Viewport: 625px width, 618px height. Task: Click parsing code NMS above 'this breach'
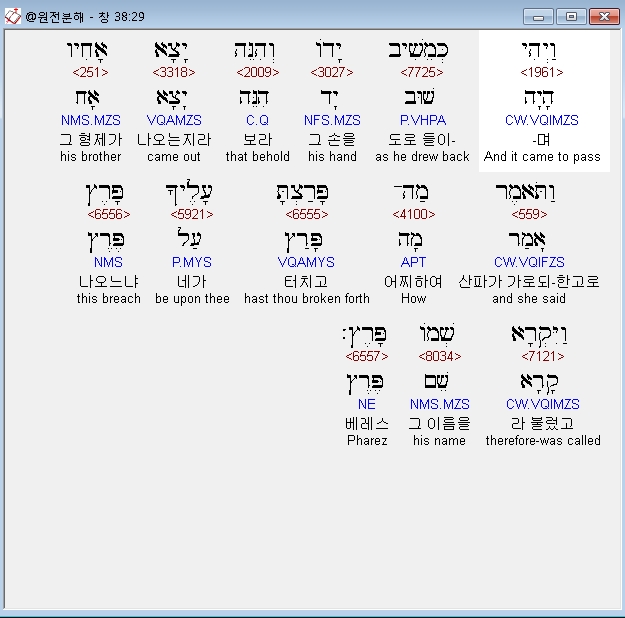(108, 262)
